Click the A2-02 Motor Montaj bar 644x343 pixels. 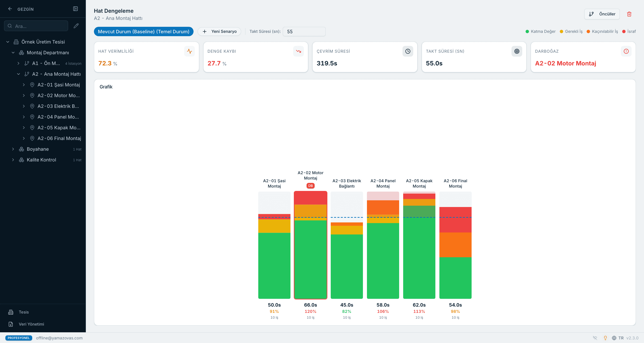[310, 245]
